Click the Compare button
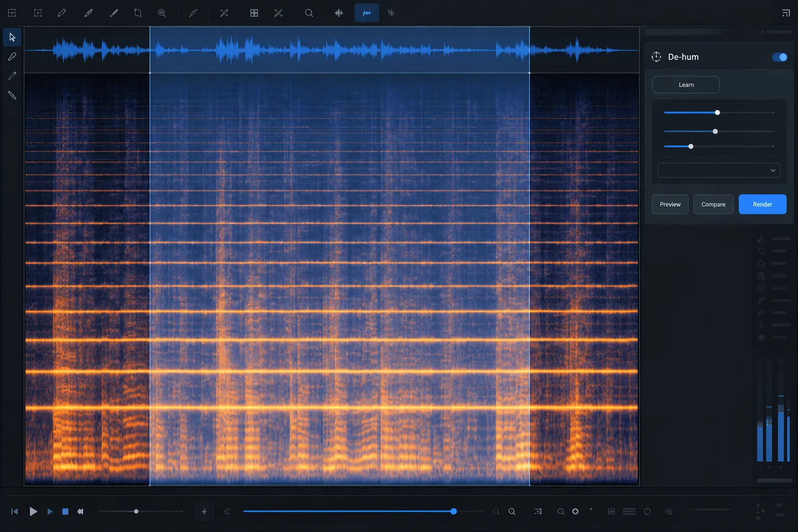 713,204
